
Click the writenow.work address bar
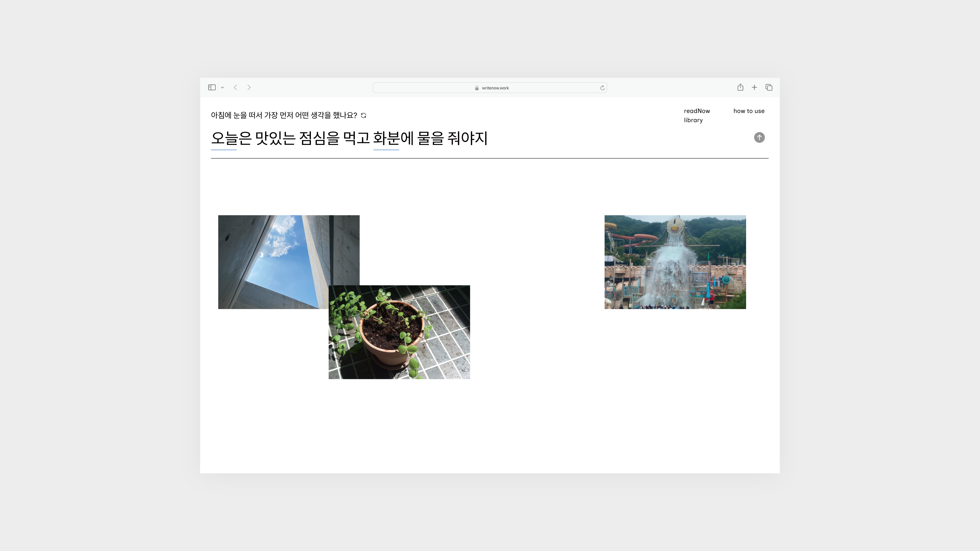pyautogui.click(x=490, y=88)
